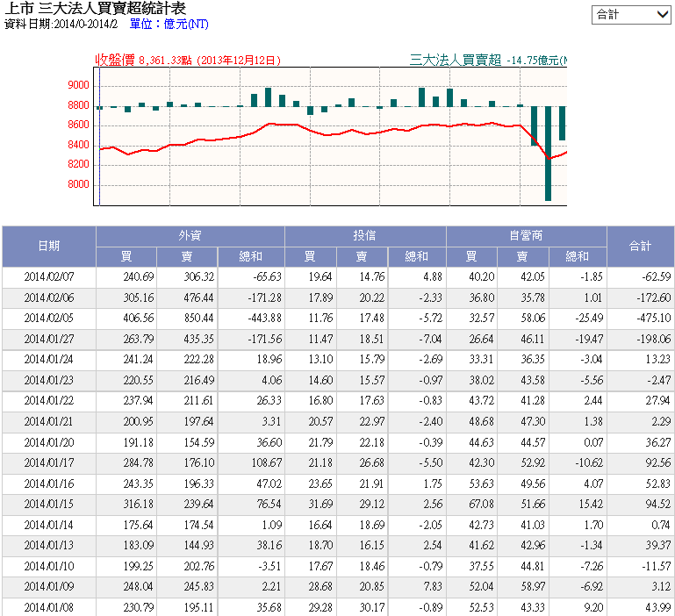Select the date row 2014/02/07

click(337, 276)
